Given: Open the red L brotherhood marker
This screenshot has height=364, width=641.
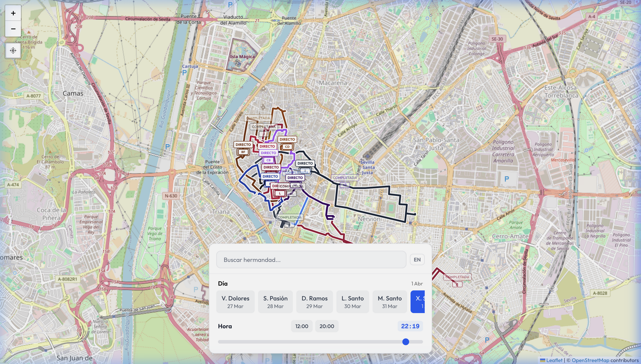Looking at the screenshot, I should (x=280, y=193).
